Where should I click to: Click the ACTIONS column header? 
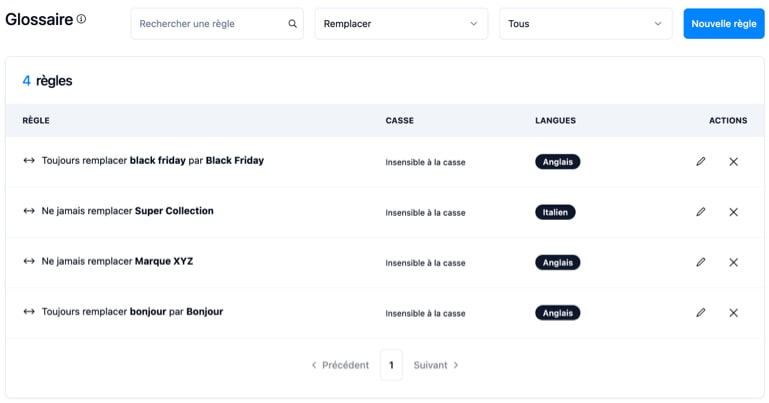[728, 121]
